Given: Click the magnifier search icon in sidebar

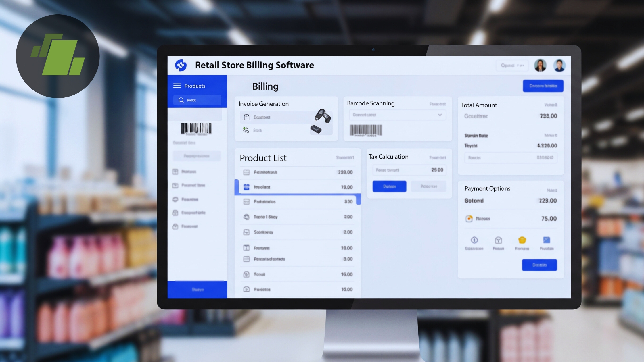Looking at the screenshot, I should tap(181, 100).
